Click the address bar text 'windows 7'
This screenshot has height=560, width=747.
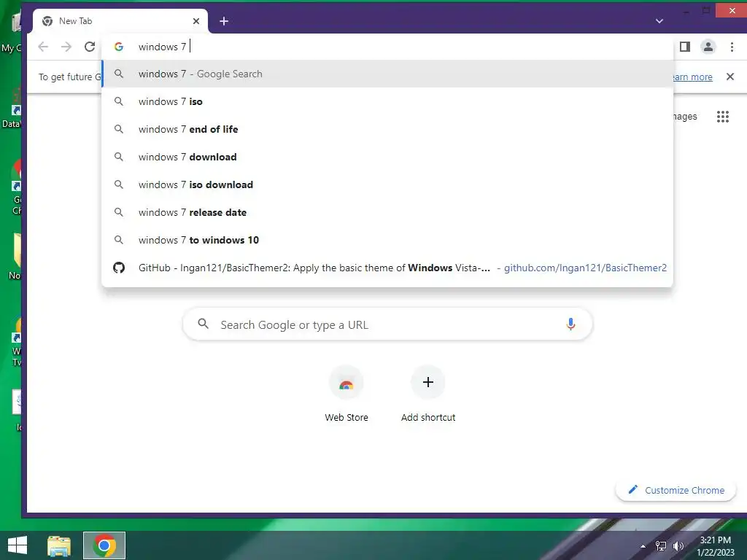coord(162,47)
